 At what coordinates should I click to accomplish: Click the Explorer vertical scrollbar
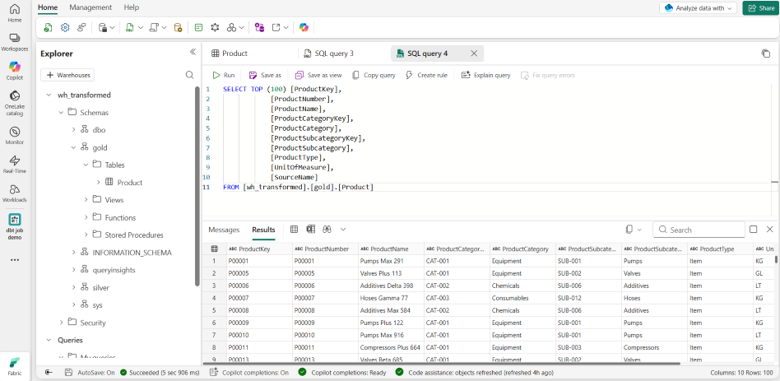click(x=197, y=187)
